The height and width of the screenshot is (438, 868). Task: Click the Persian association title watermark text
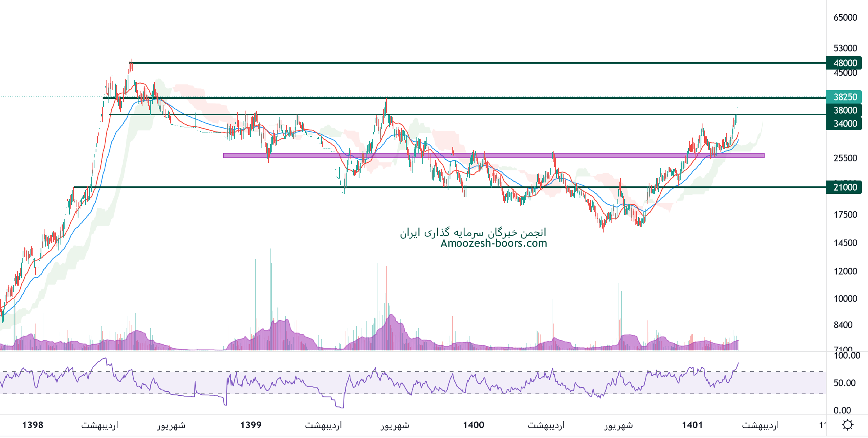point(473,232)
